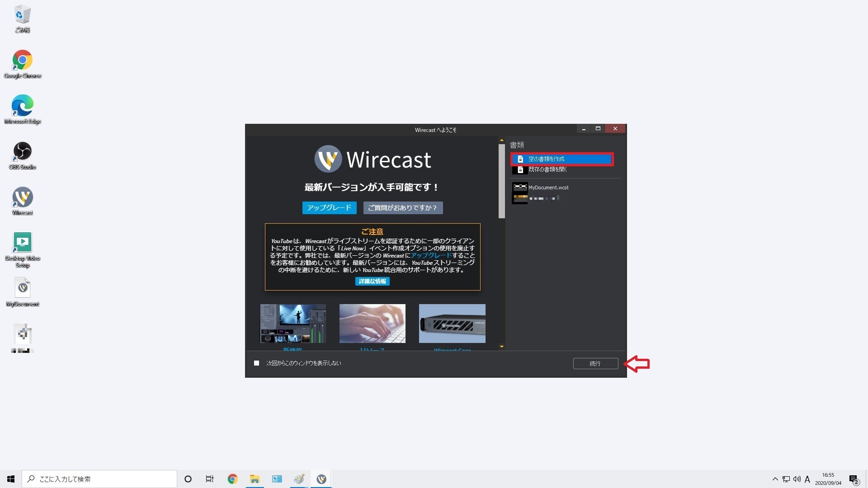Click the scroll down arrow in welcome page
This screenshot has height=488, width=868.
501,347
